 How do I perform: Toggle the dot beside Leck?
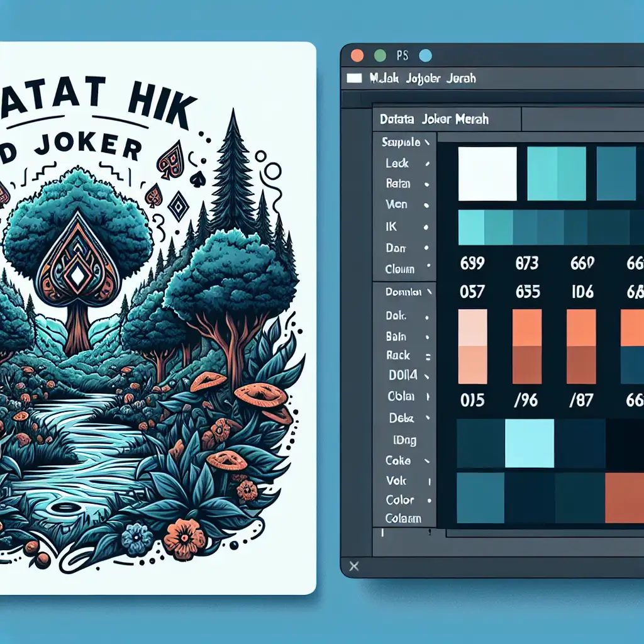(x=427, y=164)
